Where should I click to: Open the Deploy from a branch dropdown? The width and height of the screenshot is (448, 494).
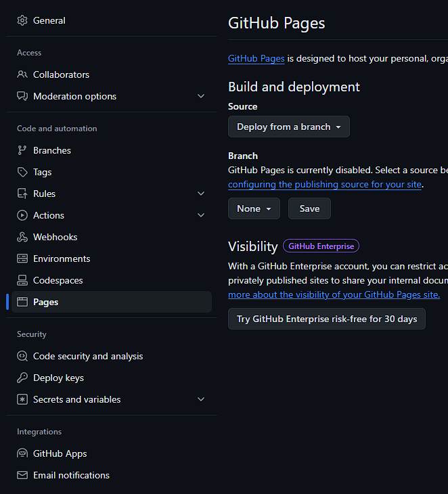click(289, 127)
